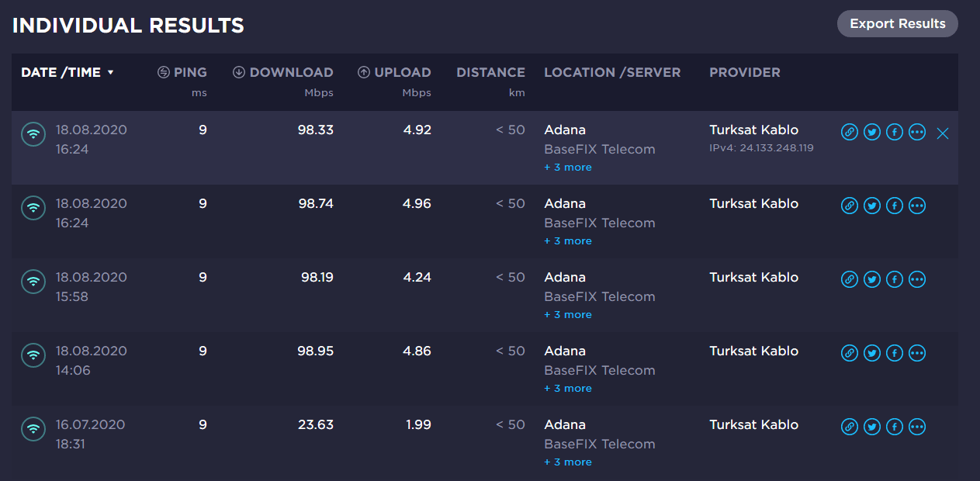Share the 15:58 result on Facebook
The width and height of the screenshot is (980, 481).
894,279
